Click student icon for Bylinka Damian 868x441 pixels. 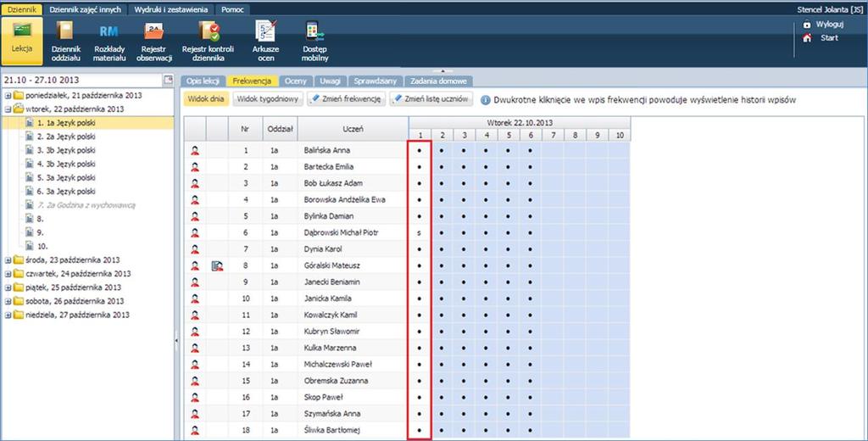click(x=195, y=216)
